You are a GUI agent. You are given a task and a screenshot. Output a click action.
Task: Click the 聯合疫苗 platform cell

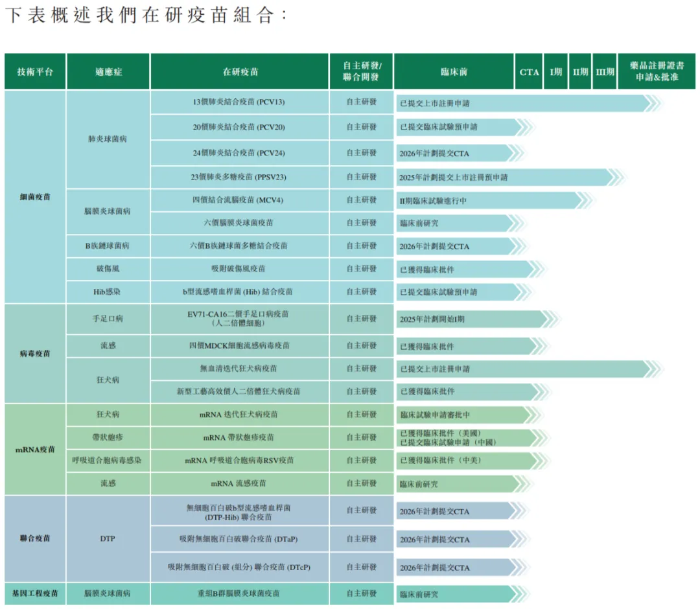click(35, 538)
